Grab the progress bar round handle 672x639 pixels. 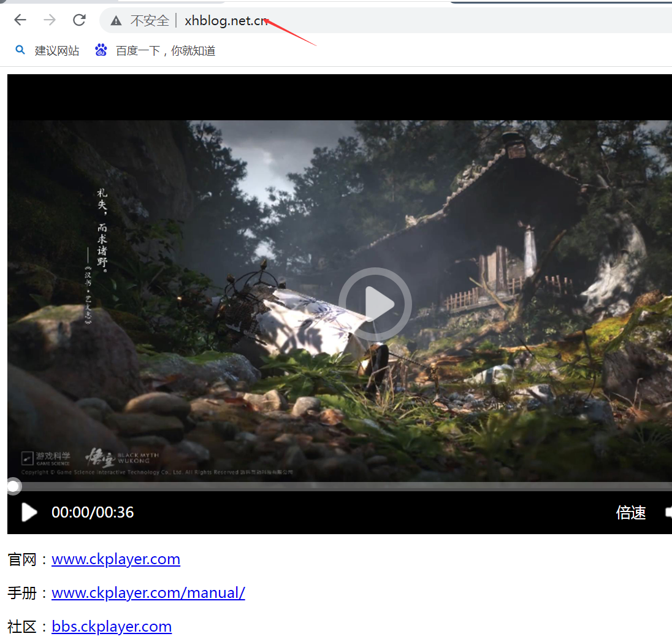13,486
